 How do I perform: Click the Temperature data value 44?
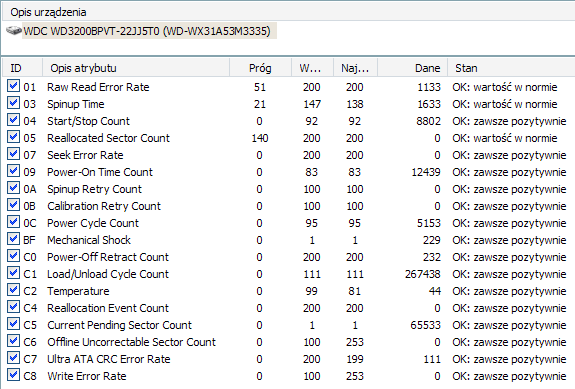pyautogui.click(x=435, y=291)
